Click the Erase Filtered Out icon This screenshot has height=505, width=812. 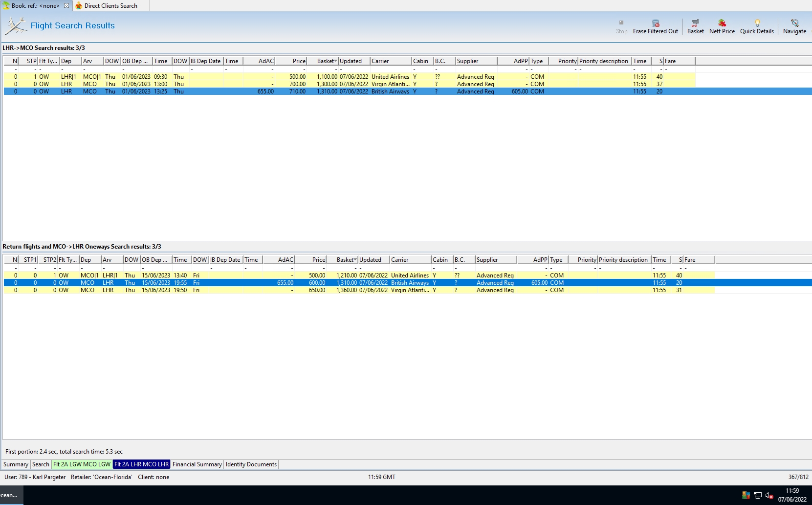pos(656,23)
